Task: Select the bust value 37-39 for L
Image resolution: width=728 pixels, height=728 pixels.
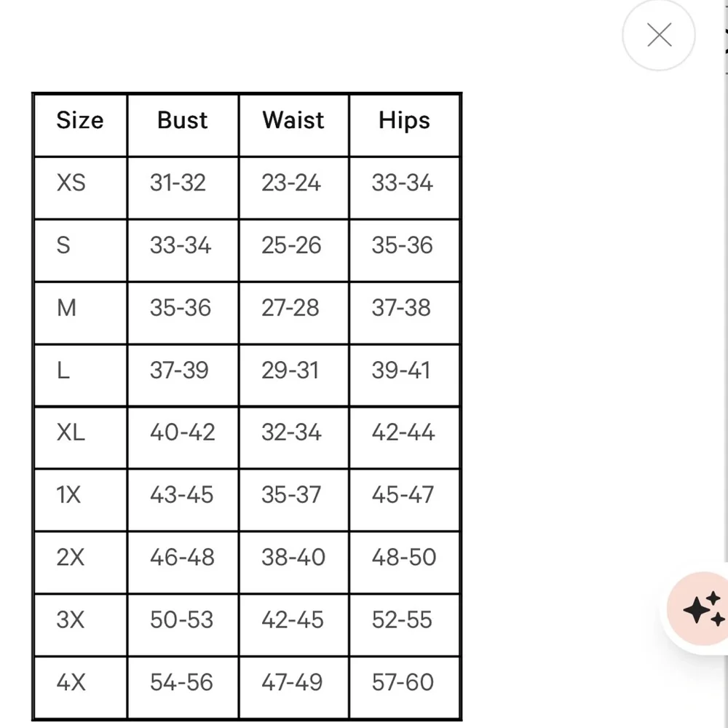Action: (x=179, y=371)
